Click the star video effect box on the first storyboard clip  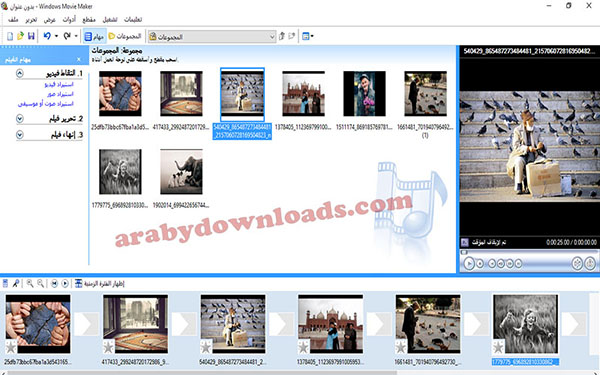pos(11,347)
